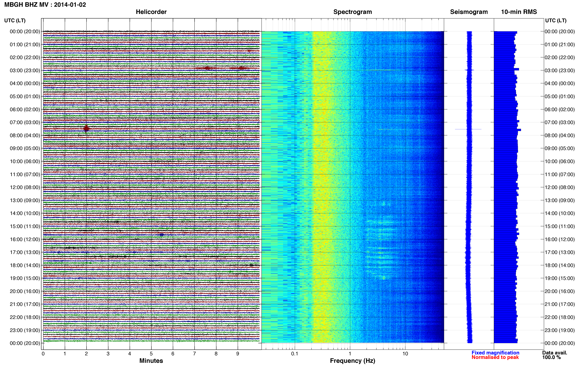
Task: Click the 5 tick on the Minutes axis
Action: [151, 354]
